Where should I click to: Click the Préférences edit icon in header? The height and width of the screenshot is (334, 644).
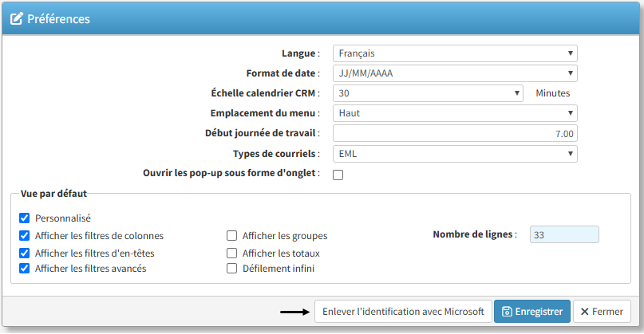coord(16,18)
